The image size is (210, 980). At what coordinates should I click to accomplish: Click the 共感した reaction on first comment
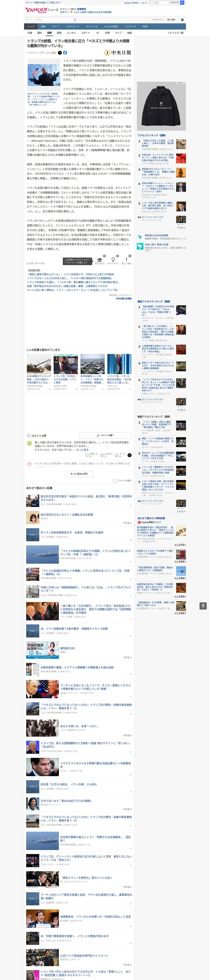point(92,455)
